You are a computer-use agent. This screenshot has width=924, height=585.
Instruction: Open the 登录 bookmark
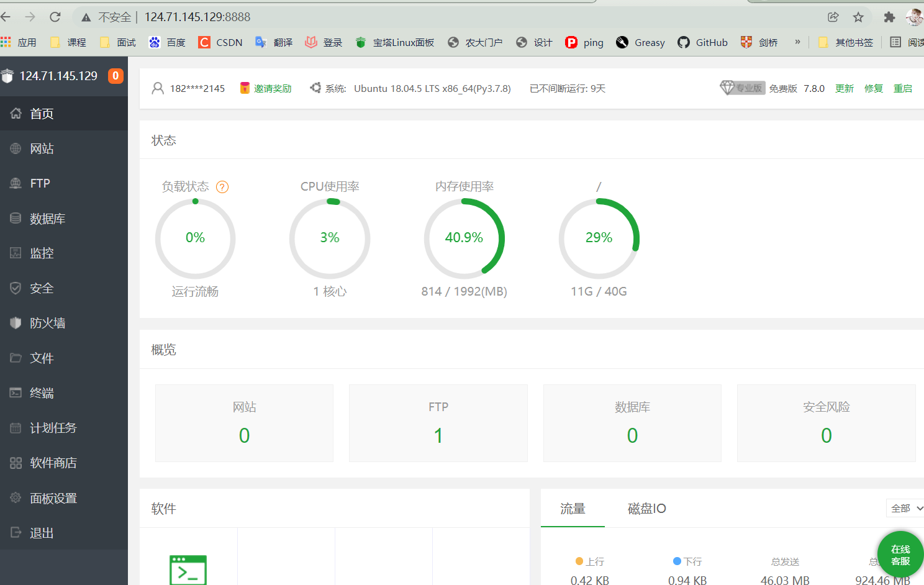[x=324, y=42]
